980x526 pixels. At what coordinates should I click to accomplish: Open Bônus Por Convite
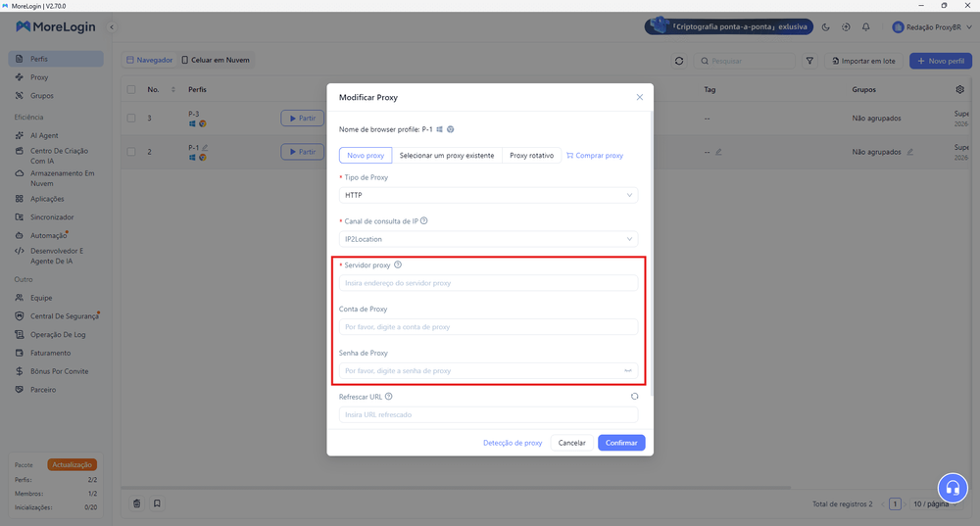[56, 371]
